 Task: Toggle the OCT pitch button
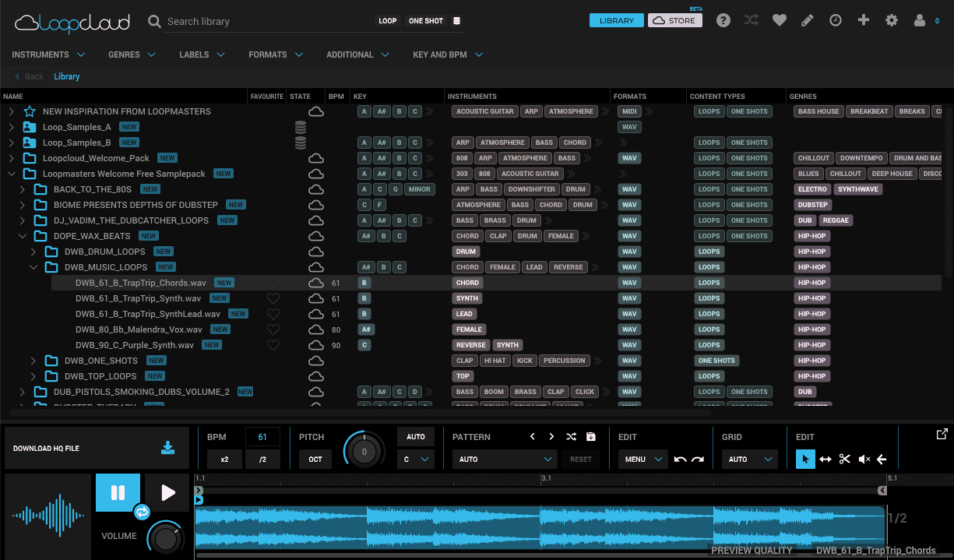[315, 459]
